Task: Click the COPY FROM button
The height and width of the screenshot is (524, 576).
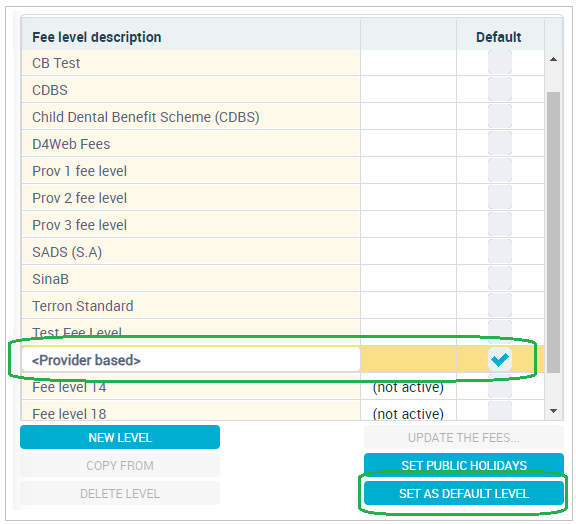Action: [120, 465]
